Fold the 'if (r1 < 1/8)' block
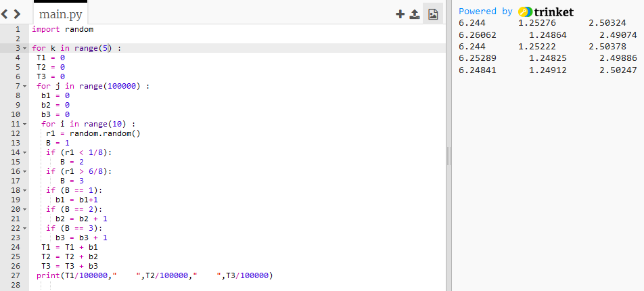Image resolution: width=644 pixels, height=291 pixels. click(24, 153)
